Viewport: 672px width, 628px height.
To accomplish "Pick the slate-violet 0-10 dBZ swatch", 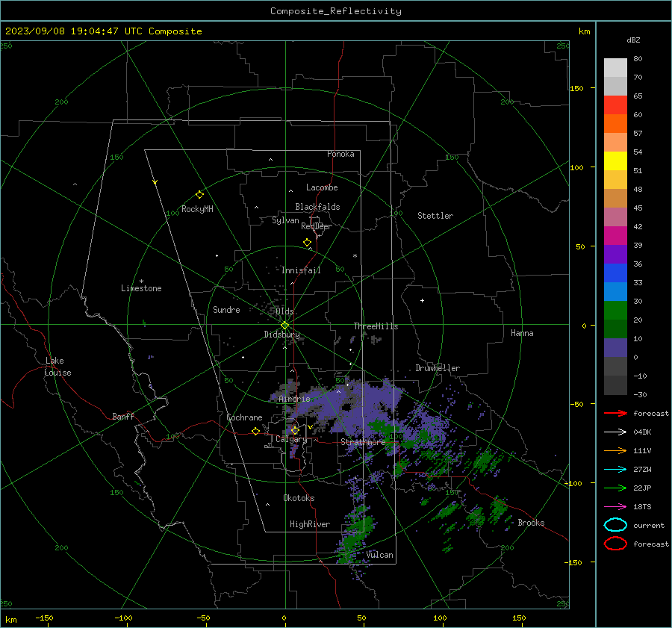I will pyautogui.click(x=615, y=348).
